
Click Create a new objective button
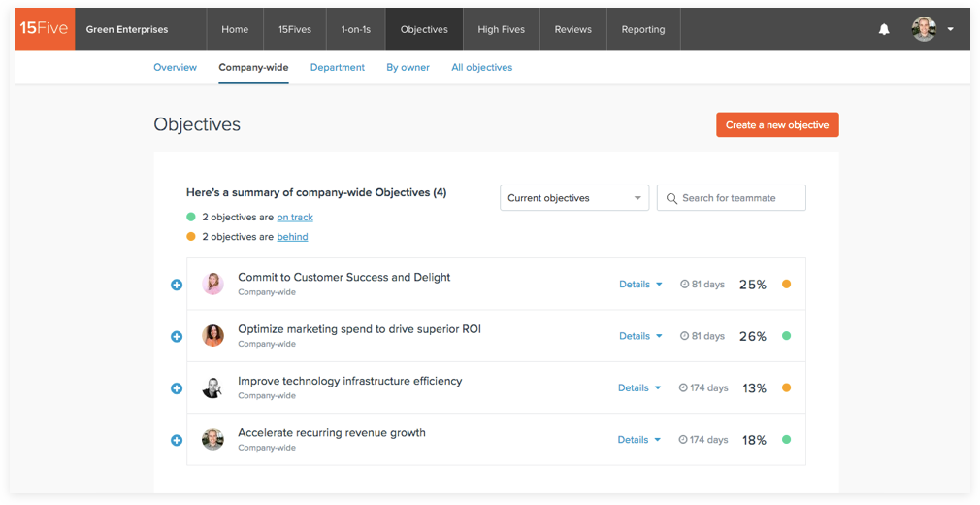(x=777, y=125)
